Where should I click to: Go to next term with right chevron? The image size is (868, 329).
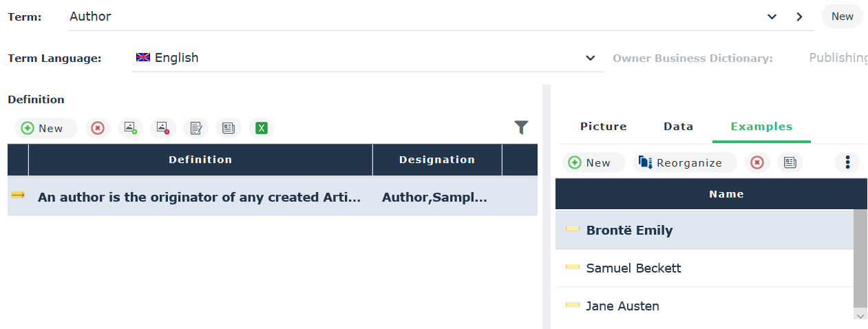[x=799, y=17]
